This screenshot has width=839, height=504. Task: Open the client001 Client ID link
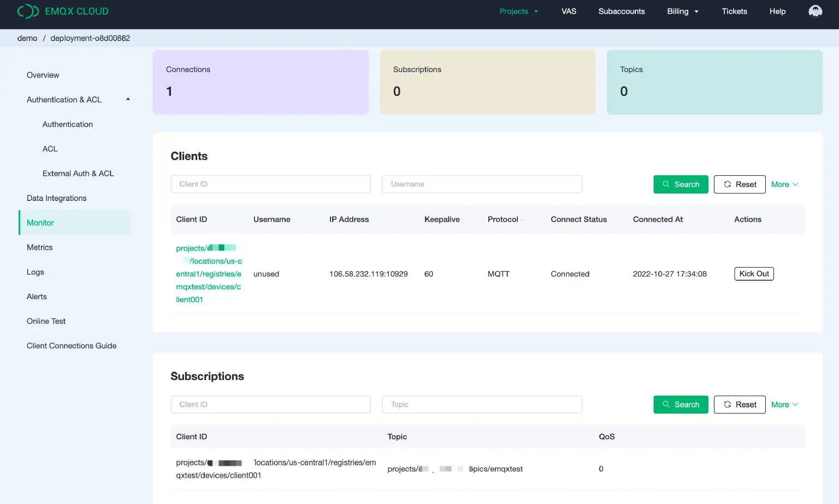(x=209, y=274)
